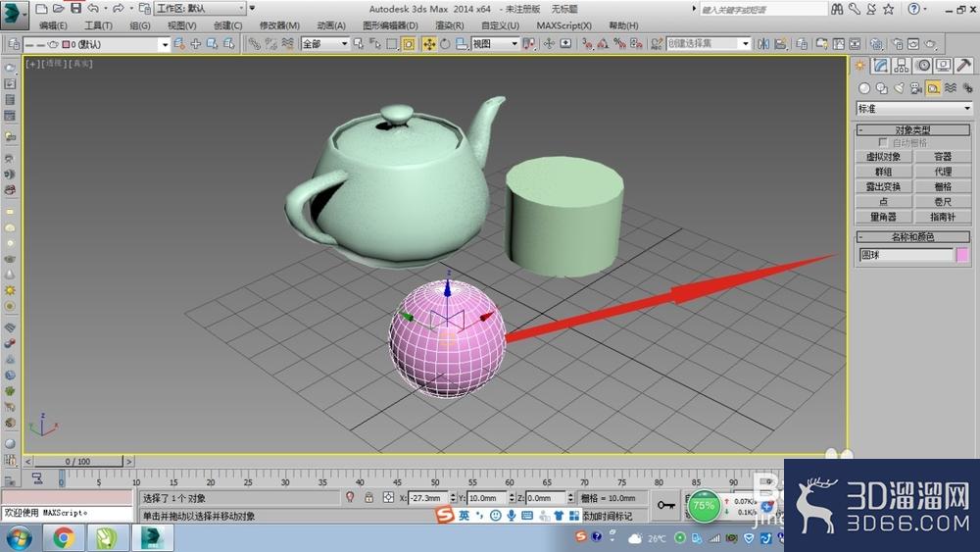
Task: Click the Open File folder icon
Action: (x=59, y=9)
